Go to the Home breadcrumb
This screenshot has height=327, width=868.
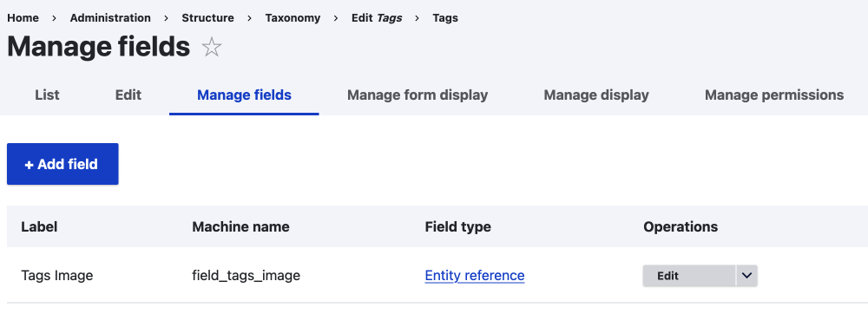pos(23,17)
